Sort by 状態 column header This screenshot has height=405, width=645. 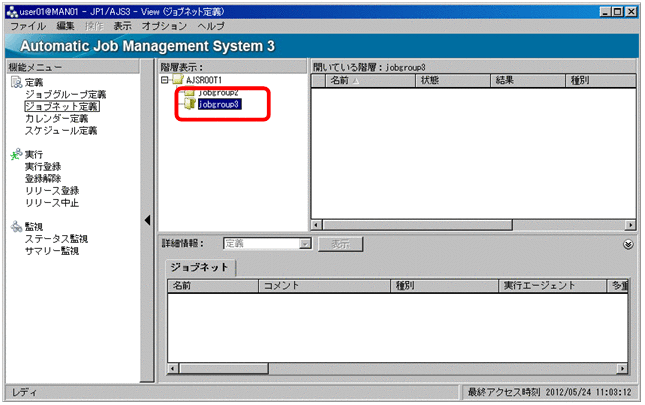(453, 81)
